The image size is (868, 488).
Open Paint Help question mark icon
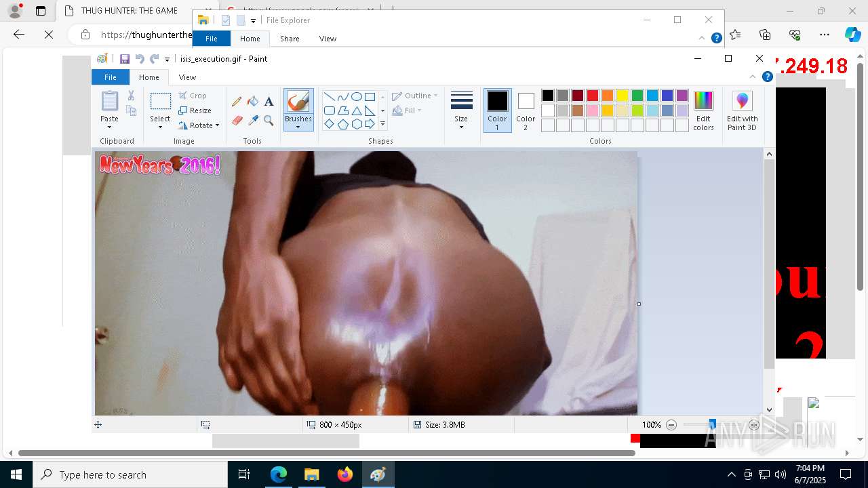768,77
